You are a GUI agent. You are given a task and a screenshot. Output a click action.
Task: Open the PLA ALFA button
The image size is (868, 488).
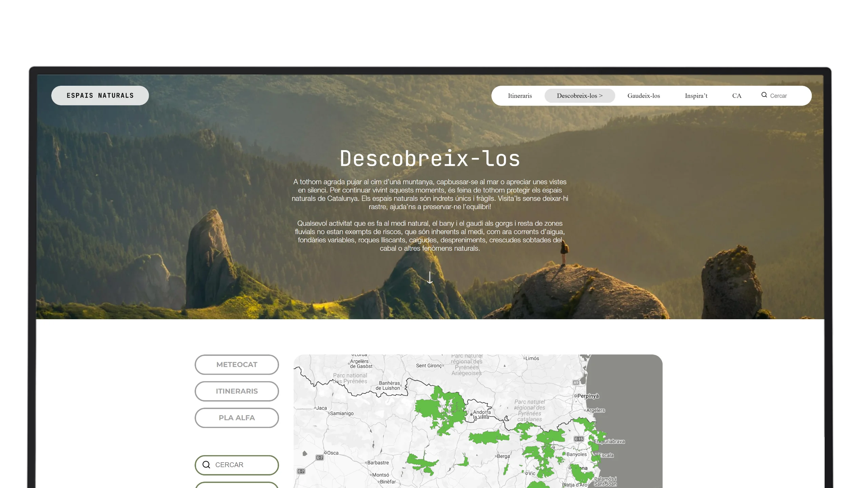(x=237, y=418)
